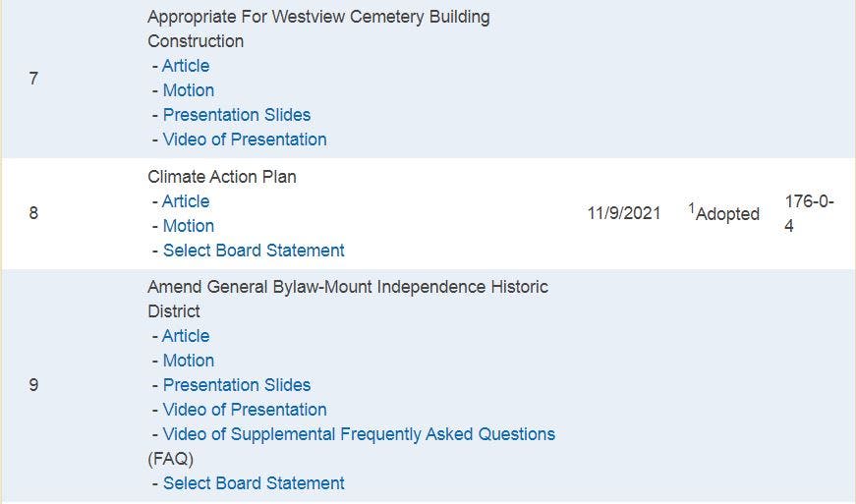Screen dimensions: 856x504
Task: Read Select Board Statement for Climate Action Plan
Action: (254, 251)
